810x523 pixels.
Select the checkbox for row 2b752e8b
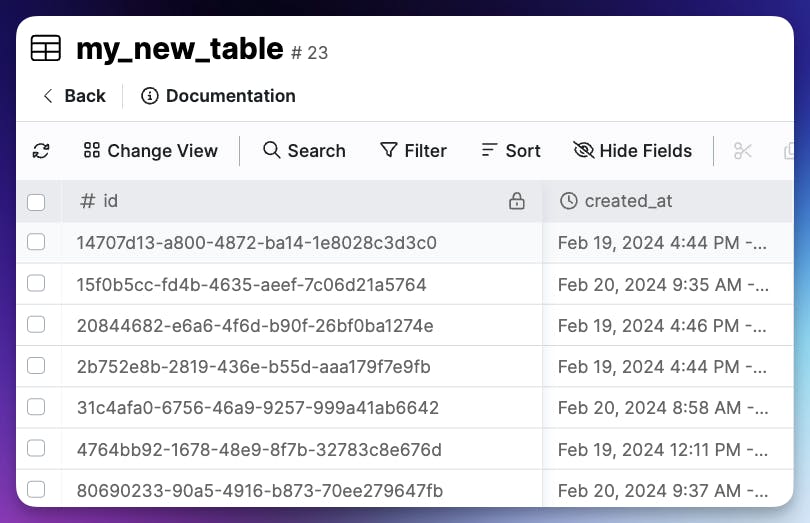36,366
